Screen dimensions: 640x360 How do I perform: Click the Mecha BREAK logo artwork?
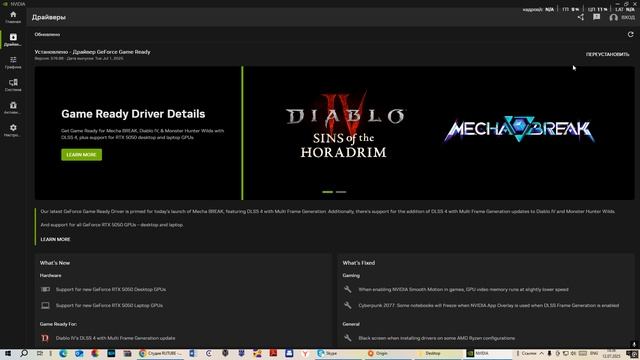pyautogui.click(x=519, y=129)
